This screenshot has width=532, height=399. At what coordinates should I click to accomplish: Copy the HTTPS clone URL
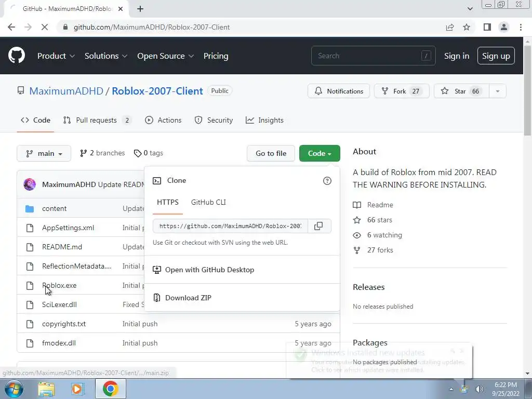(318, 226)
